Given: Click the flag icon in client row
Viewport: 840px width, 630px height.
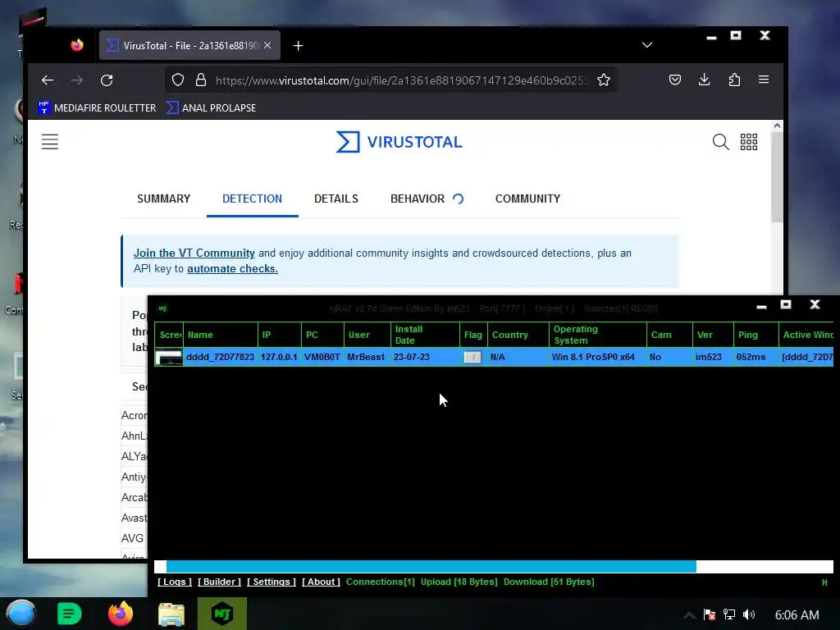Looking at the screenshot, I should coord(472,358).
